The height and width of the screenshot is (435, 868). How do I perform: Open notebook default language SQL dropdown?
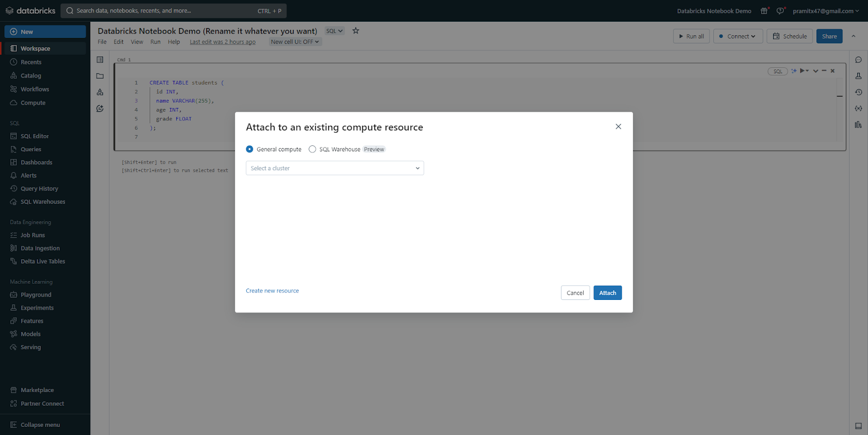[334, 31]
